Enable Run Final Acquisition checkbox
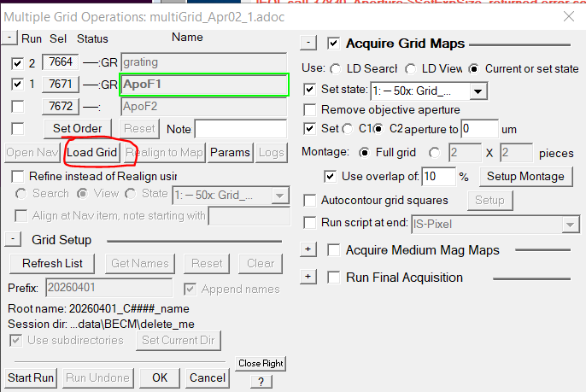 pyautogui.click(x=333, y=278)
